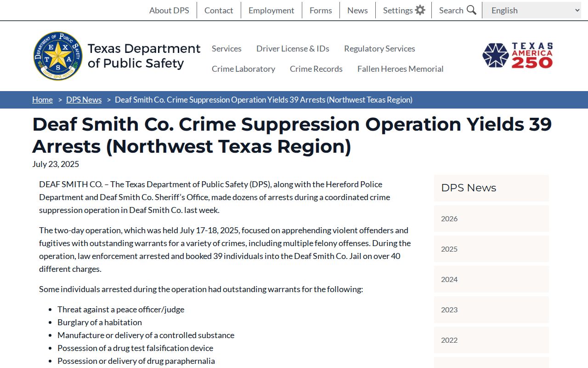Click Texas Department of Public Safety title
Viewport: 588px width, 368px height.
(x=144, y=56)
